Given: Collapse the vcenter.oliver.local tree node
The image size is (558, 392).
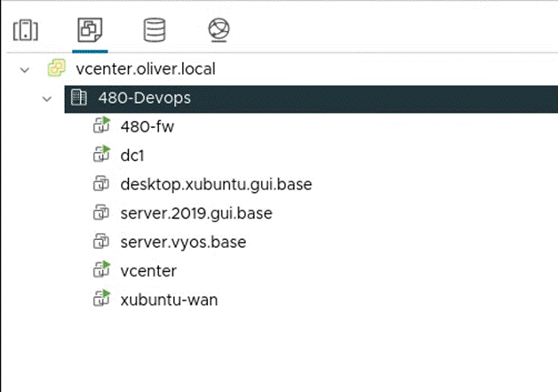Looking at the screenshot, I should pyautogui.click(x=25, y=70).
